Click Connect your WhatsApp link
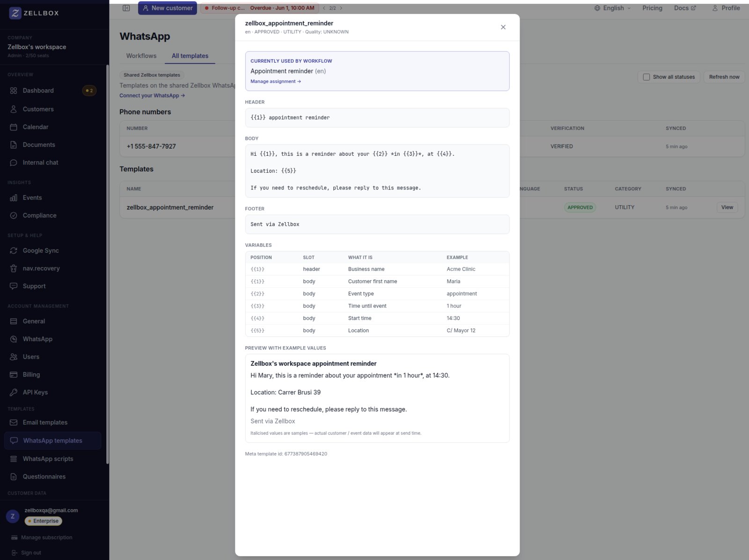 tap(152, 95)
